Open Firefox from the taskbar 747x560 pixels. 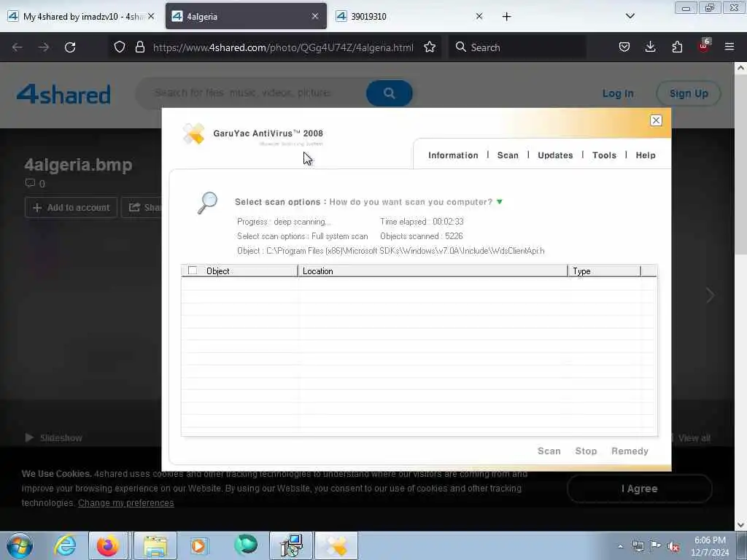pyautogui.click(x=108, y=545)
